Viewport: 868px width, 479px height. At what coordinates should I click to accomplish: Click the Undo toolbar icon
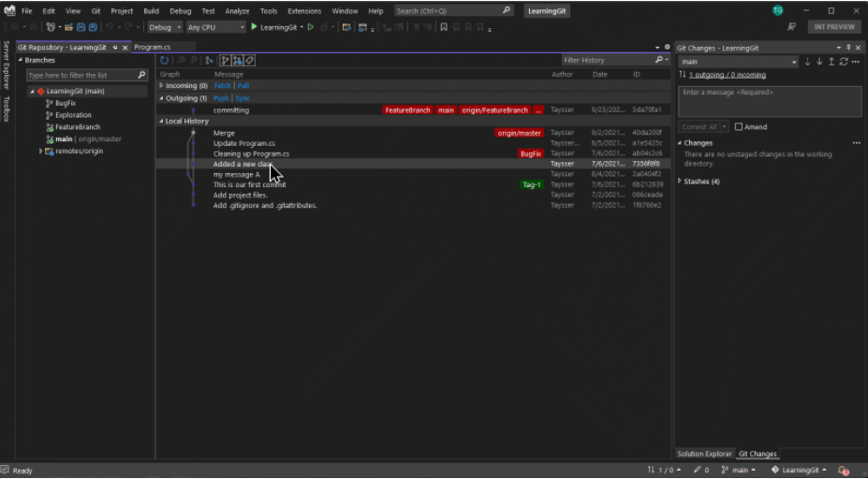coord(109,27)
